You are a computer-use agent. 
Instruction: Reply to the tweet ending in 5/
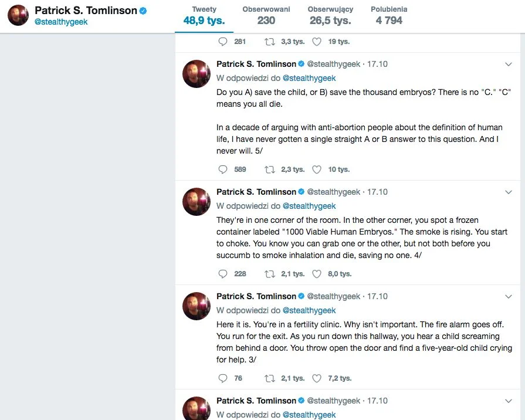223,170
